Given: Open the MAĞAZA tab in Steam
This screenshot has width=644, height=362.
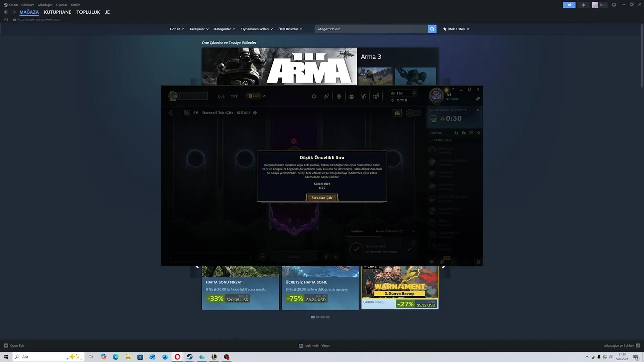Looking at the screenshot, I should coord(29,12).
